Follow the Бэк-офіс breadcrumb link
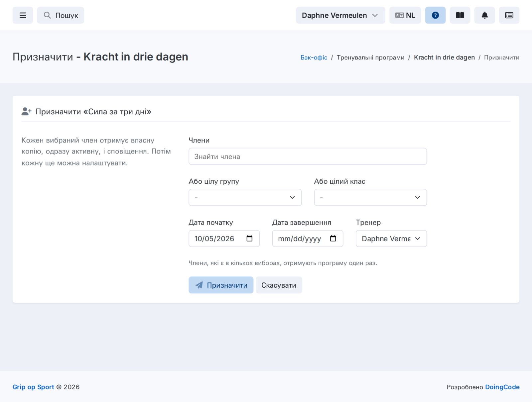Screen dimensions: 532x402 click(314, 57)
